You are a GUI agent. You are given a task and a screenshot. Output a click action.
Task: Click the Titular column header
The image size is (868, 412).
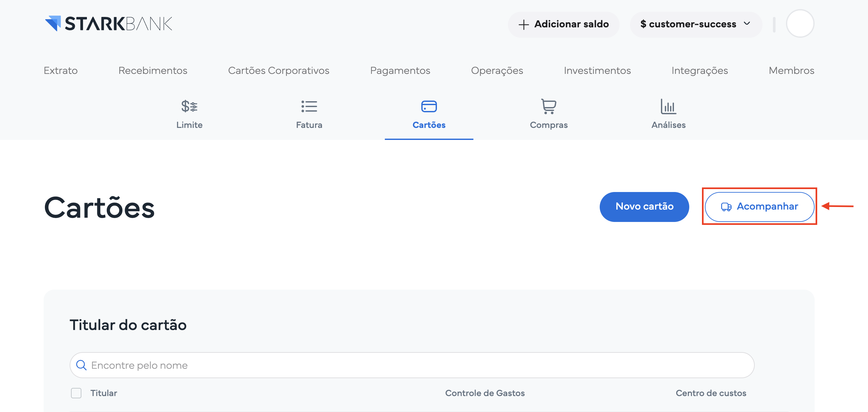pos(104,393)
